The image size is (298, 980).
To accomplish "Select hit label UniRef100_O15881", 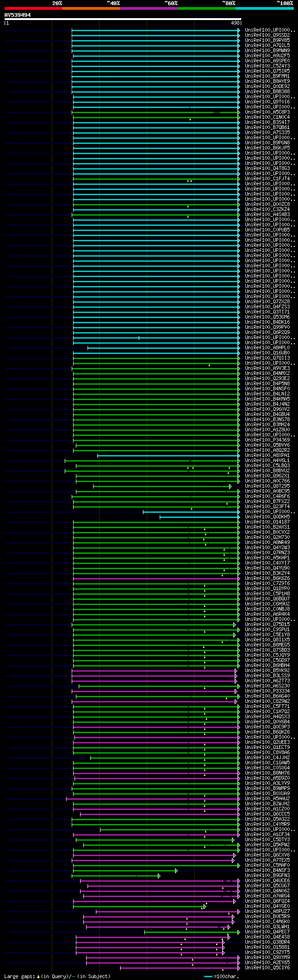I will [x=267, y=947].
